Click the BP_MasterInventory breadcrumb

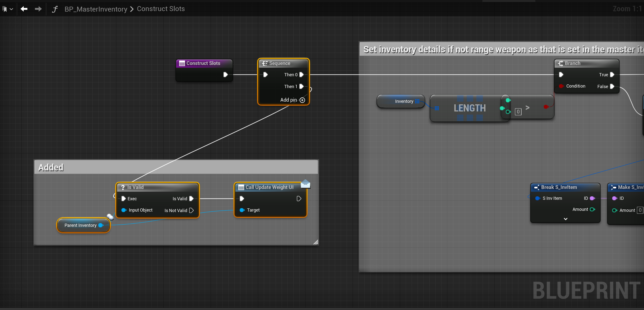tap(96, 9)
